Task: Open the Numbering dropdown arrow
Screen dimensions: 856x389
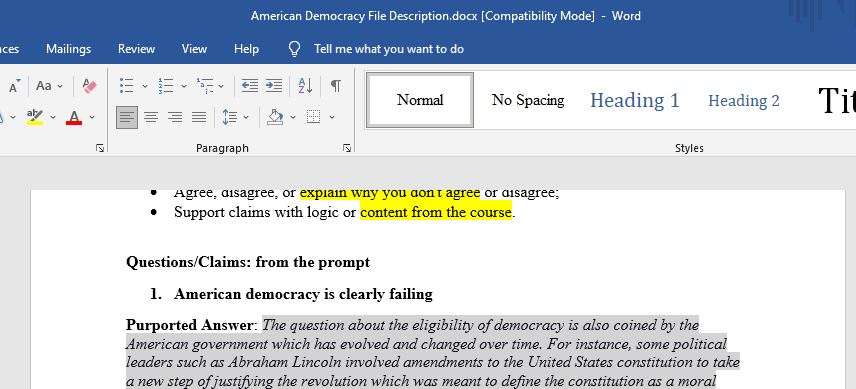Action: [184, 86]
